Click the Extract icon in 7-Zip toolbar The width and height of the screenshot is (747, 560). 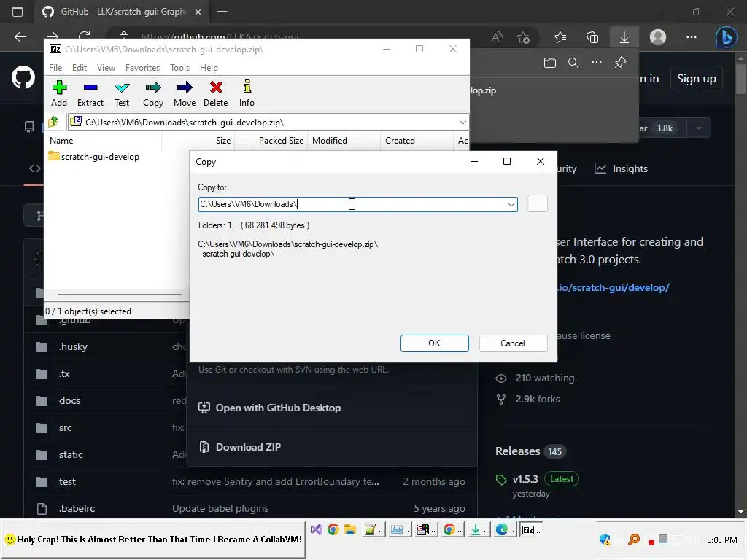point(90,93)
